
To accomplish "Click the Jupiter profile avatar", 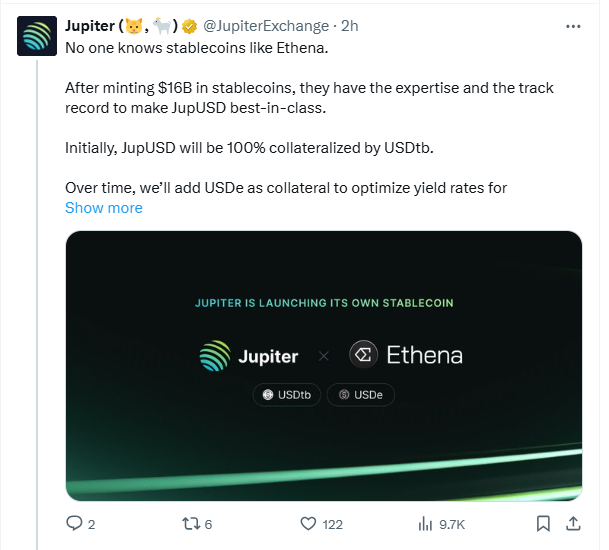I will click(x=36, y=34).
